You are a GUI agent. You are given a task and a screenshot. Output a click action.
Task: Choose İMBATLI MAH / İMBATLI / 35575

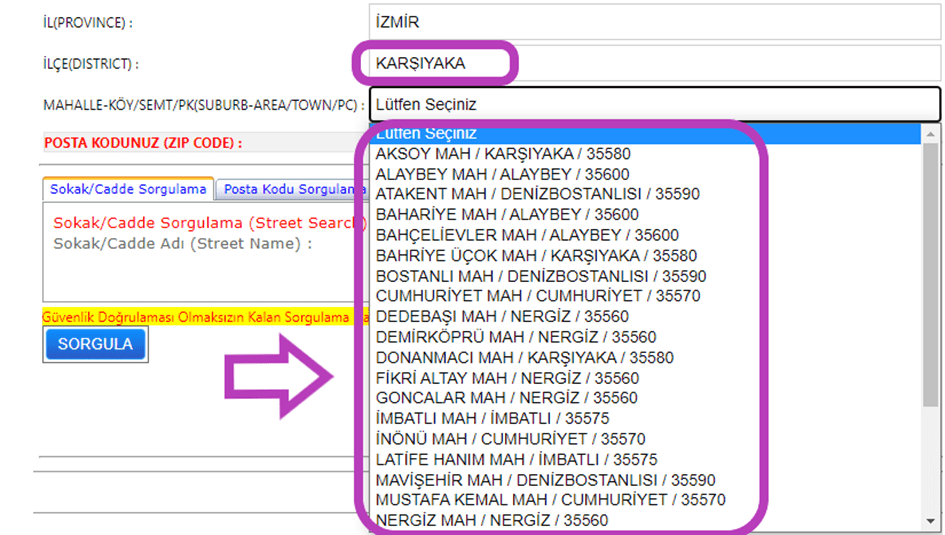(x=493, y=418)
